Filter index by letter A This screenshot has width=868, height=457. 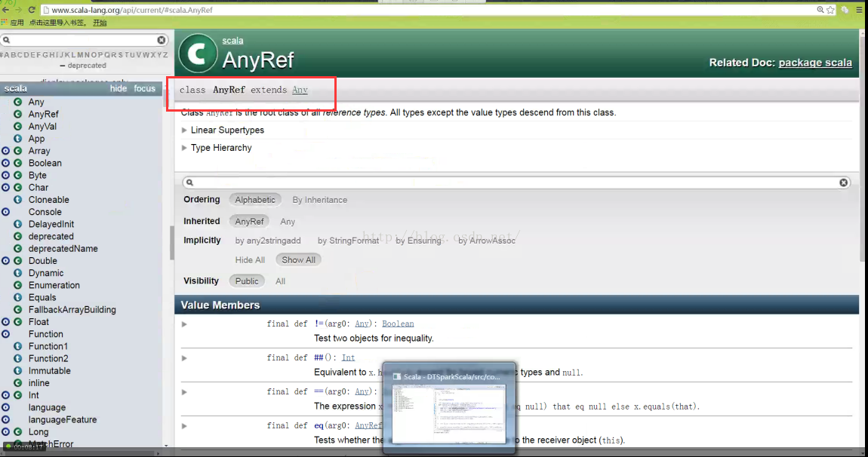(x=8, y=55)
